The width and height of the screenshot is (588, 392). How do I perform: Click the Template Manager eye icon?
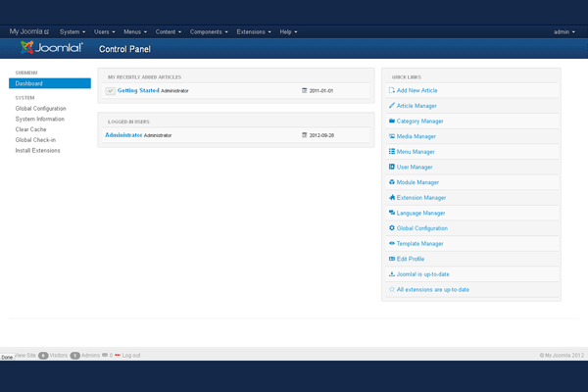pos(391,243)
